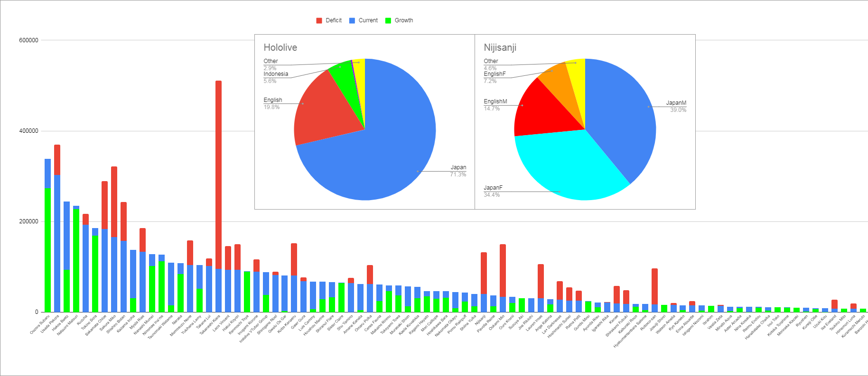Click the Houshou Marine axis label
Screen dimensions: 868x376
point(314,325)
